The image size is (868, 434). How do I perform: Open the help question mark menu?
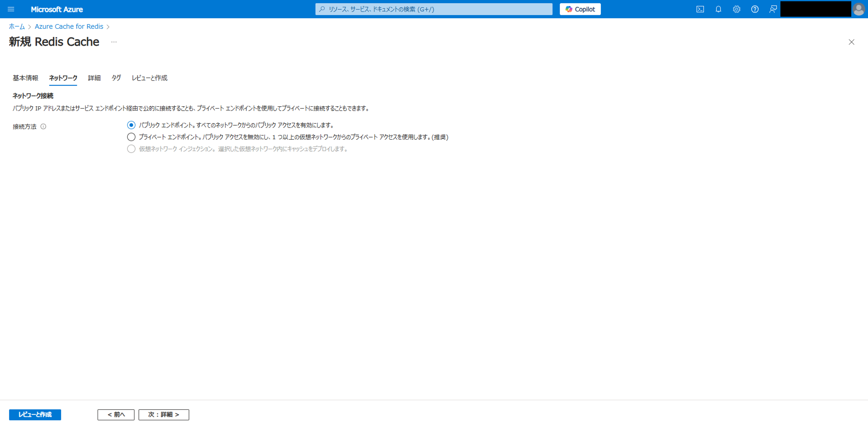click(x=754, y=9)
